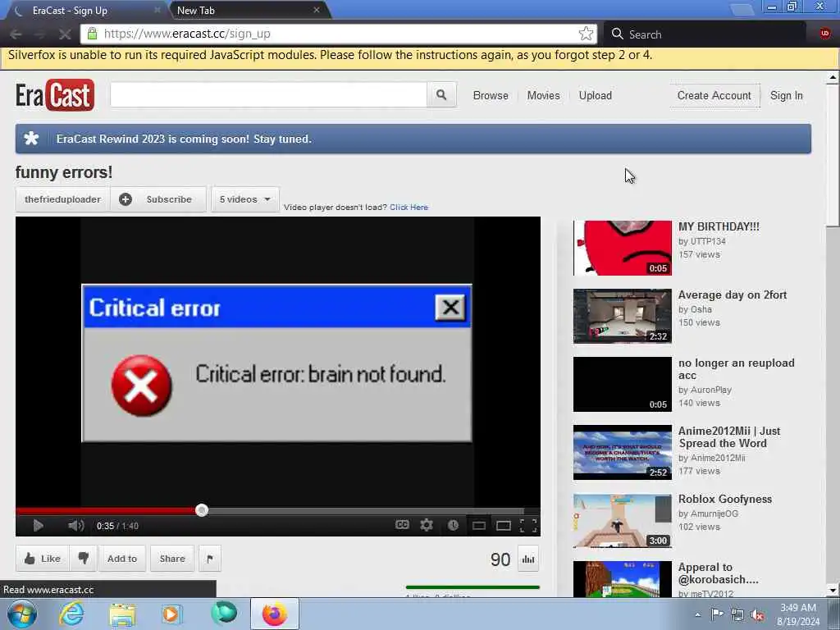Switch to small player size icon
The image size is (840, 630).
479,526
